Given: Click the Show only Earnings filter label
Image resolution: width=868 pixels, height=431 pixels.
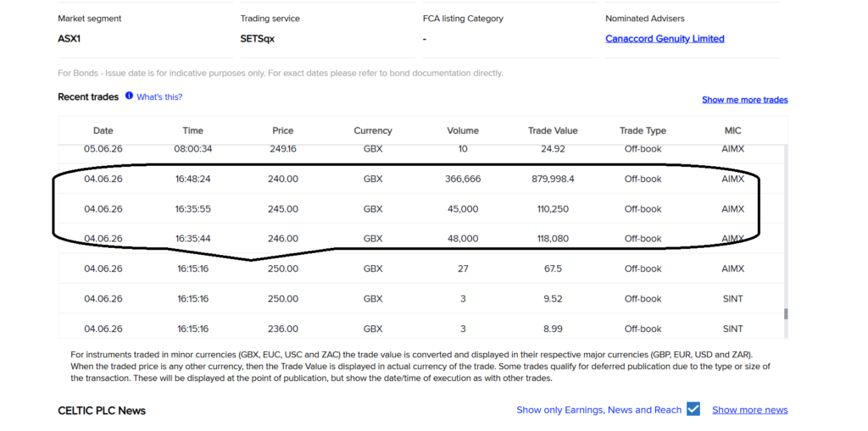Looking at the screenshot, I should point(599,410).
